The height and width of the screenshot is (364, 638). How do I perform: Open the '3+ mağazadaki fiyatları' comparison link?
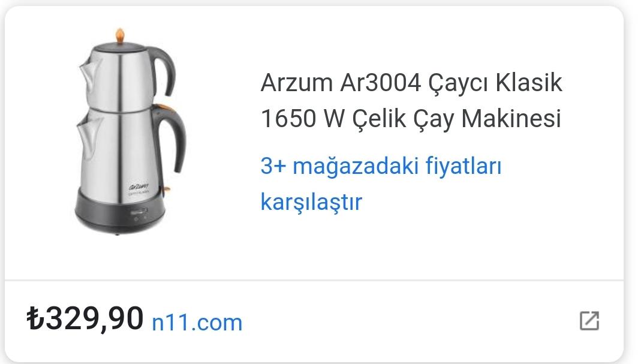coord(381,166)
